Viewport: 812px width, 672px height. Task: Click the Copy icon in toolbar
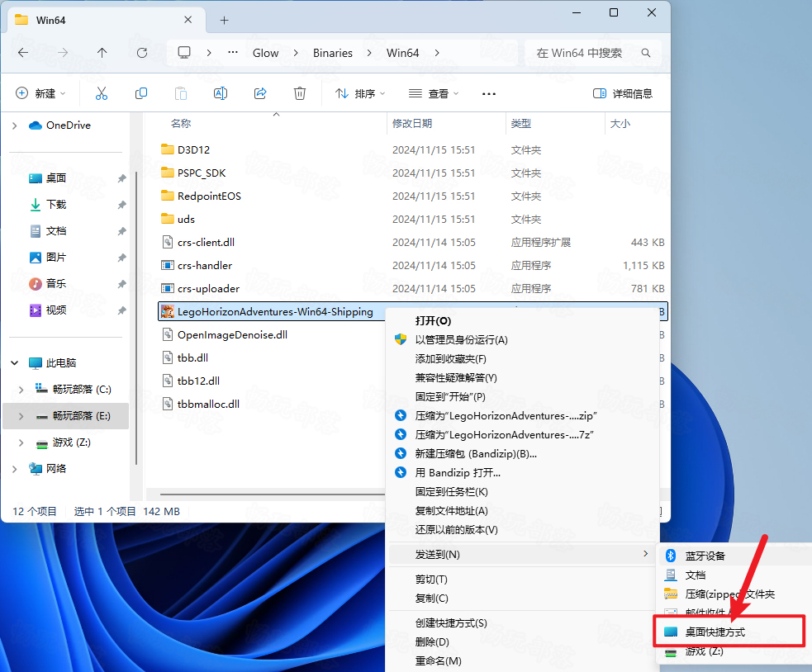point(141,94)
